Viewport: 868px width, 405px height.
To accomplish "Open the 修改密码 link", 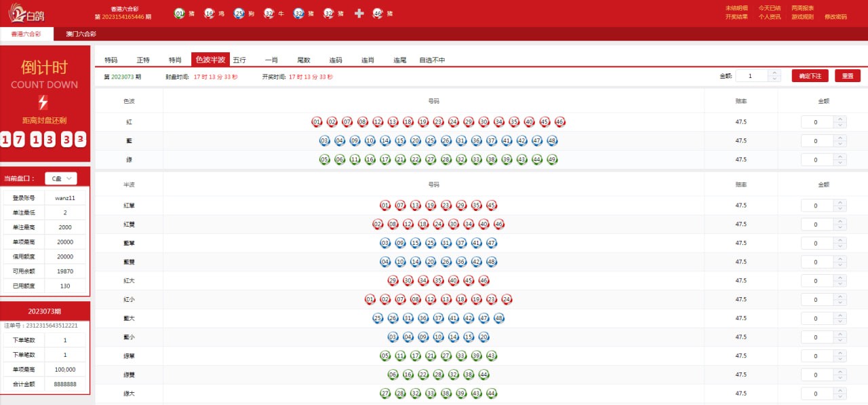I will point(835,17).
